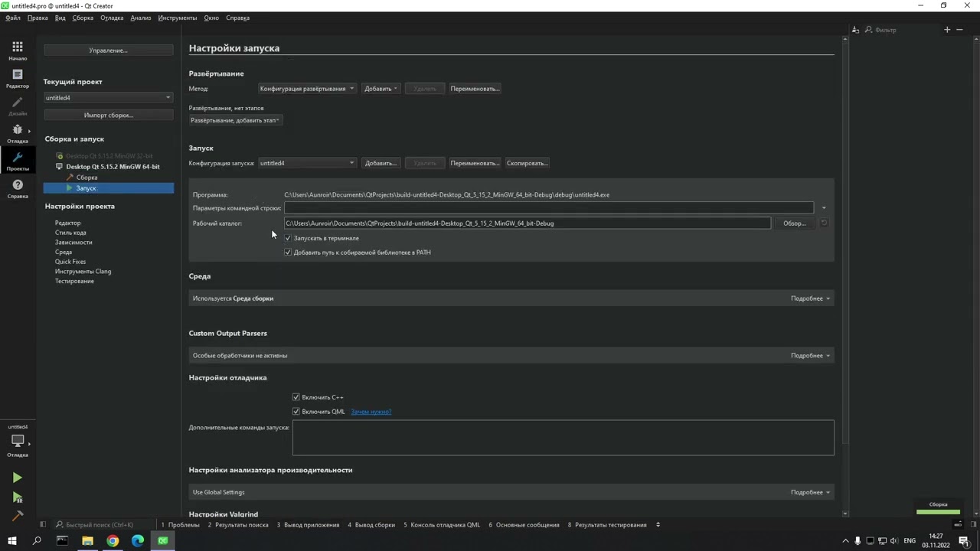This screenshot has height=551, width=980.
Task: Toggle left sidebar icon in status bar
Action: click(x=43, y=525)
